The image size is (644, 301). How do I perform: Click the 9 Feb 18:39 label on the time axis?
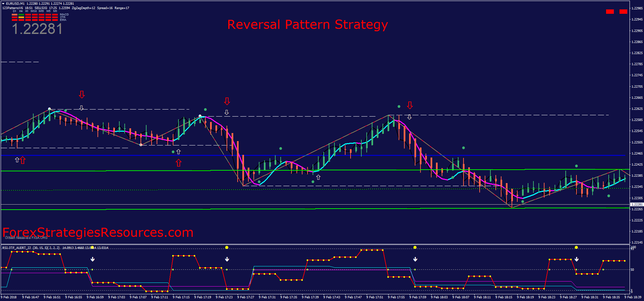point(633,297)
